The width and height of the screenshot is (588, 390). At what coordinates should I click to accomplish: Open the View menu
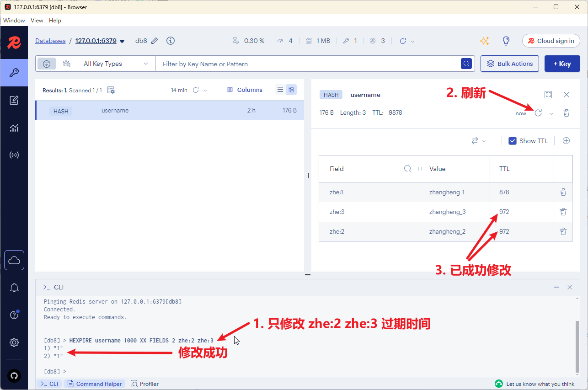(x=37, y=21)
